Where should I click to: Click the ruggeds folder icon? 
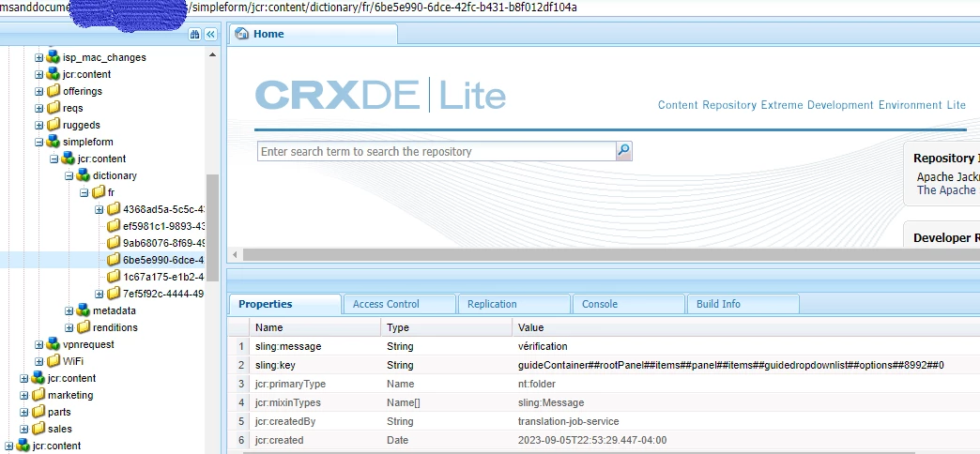pos(54,125)
